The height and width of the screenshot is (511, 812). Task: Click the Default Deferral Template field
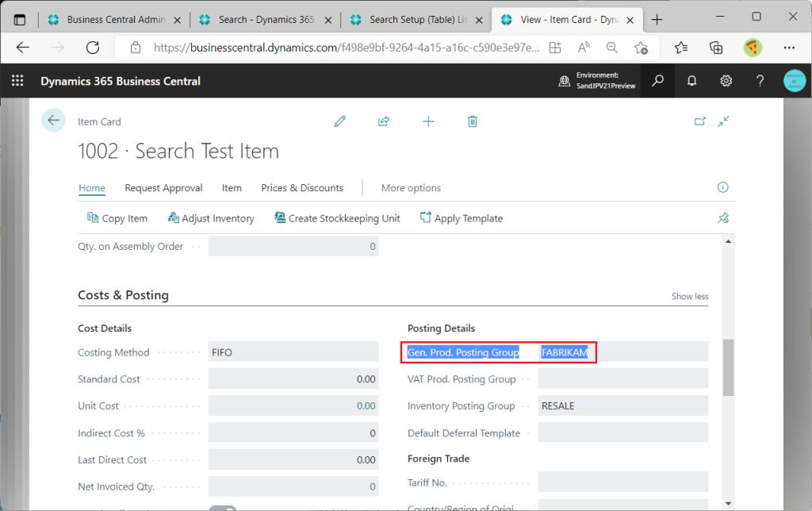coord(623,432)
